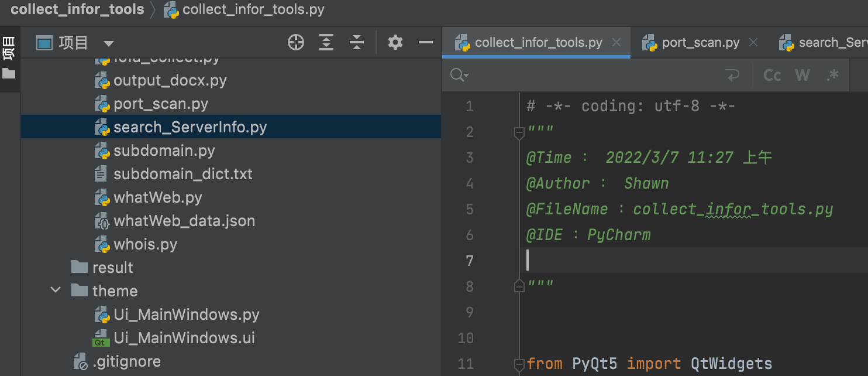Open Ui_MainWindows.ui file
The image size is (868, 376).
pos(184,338)
